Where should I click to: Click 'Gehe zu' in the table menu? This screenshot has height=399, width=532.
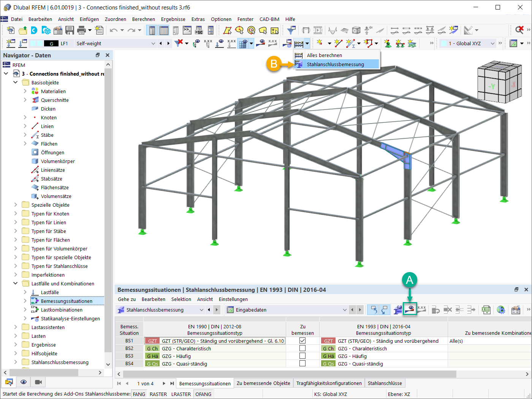(127, 299)
